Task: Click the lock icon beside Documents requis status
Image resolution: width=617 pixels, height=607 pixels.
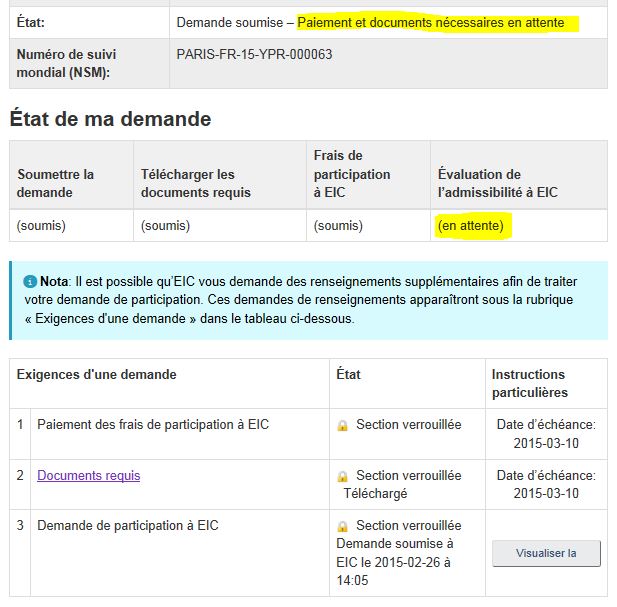Action: pos(342,476)
